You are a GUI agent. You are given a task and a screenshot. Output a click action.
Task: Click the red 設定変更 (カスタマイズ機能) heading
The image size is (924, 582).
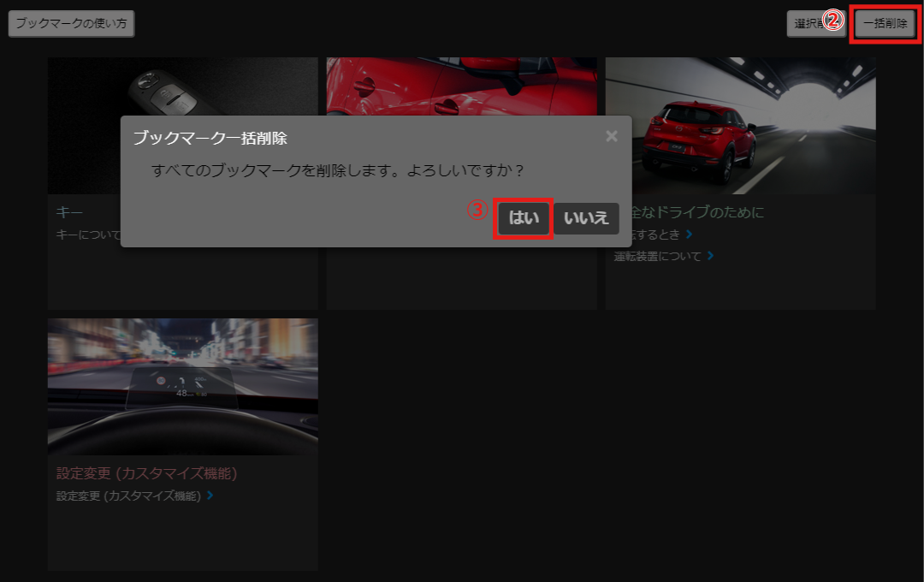(x=146, y=473)
